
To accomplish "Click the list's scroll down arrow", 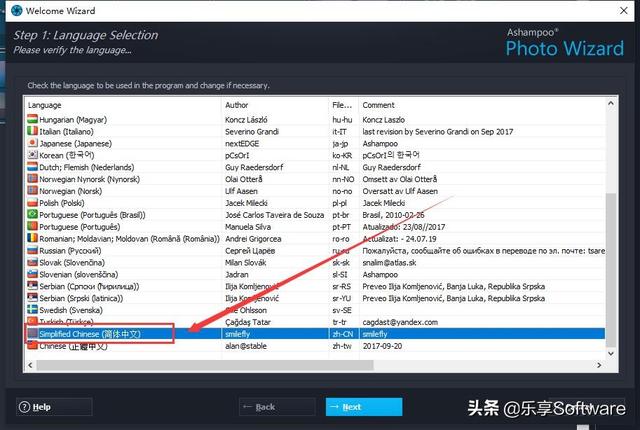I will (611, 353).
